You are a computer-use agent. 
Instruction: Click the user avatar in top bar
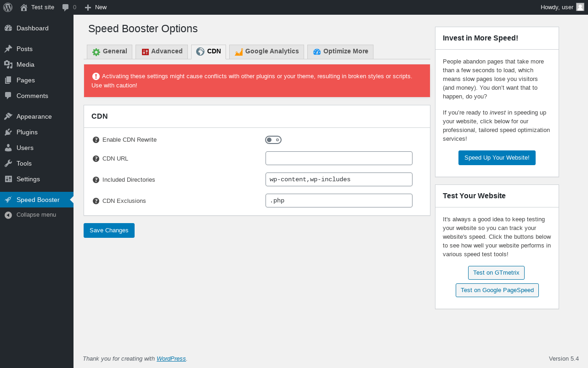tap(580, 7)
